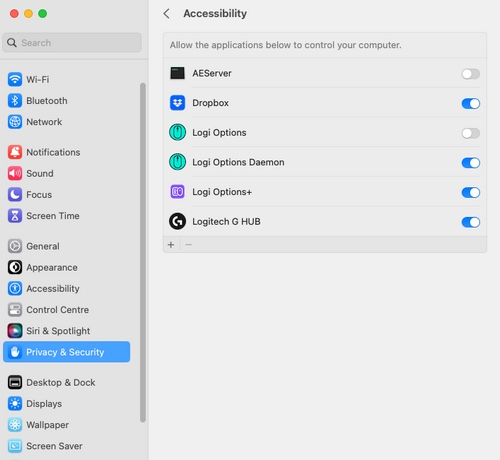This screenshot has width=500, height=460.
Task: Disable the Logi Options+ switch
Action: [x=470, y=192]
